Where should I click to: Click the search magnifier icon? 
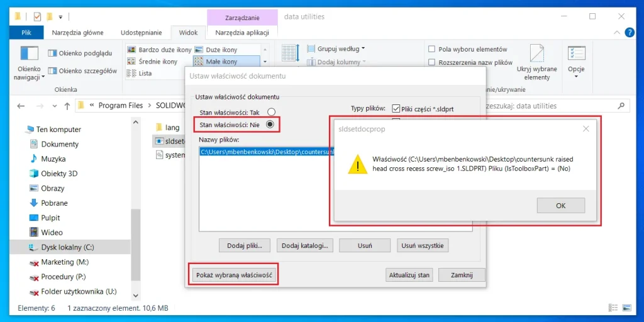pos(621,106)
